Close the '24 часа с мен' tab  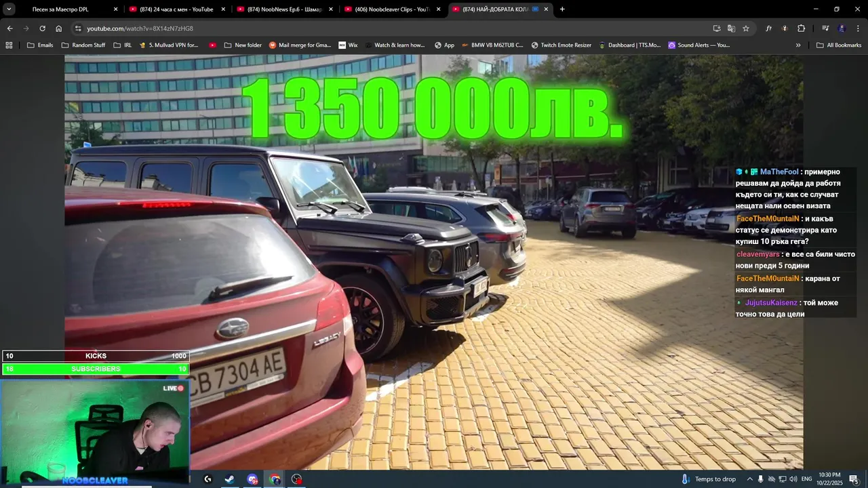tap(223, 9)
